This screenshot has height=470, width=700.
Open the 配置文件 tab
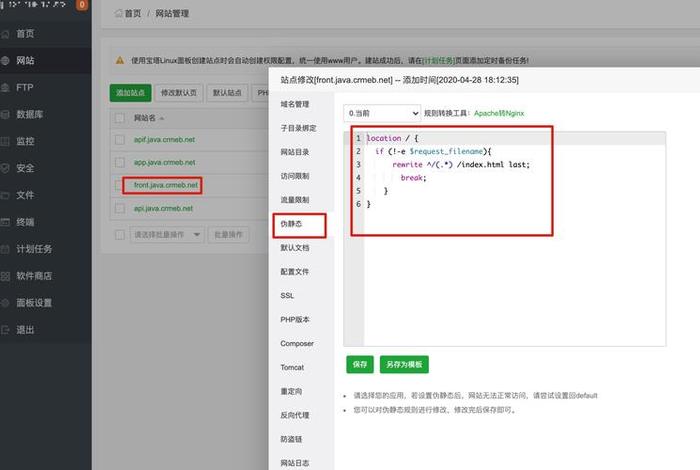point(295,271)
